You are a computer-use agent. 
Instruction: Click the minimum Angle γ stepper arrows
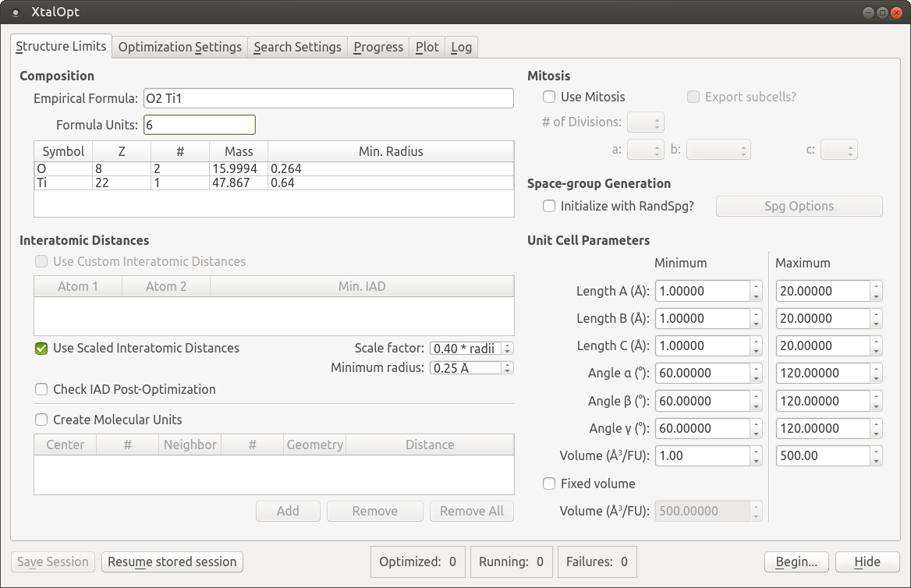[x=756, y=428]
